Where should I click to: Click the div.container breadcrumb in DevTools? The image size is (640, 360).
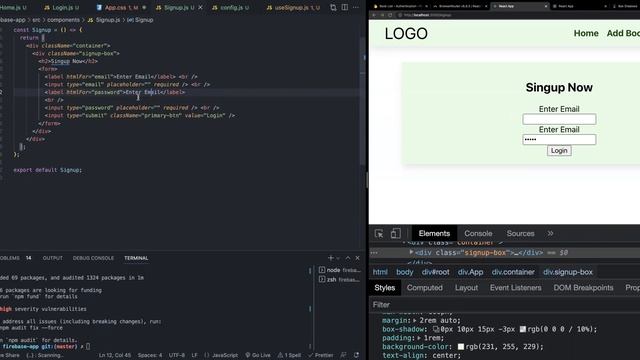pos(513,272)
